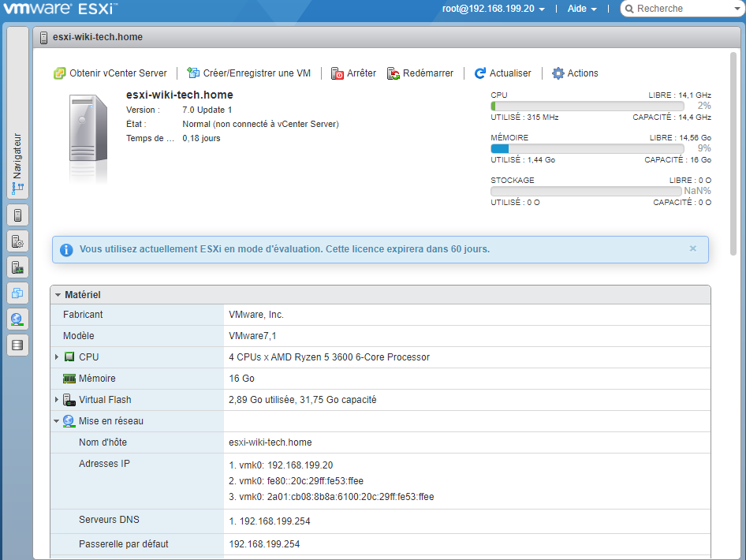Dismiss the evaluation mode license banner
The height and width of the screenshot is (560, 746).
click(x=692, y=248)
